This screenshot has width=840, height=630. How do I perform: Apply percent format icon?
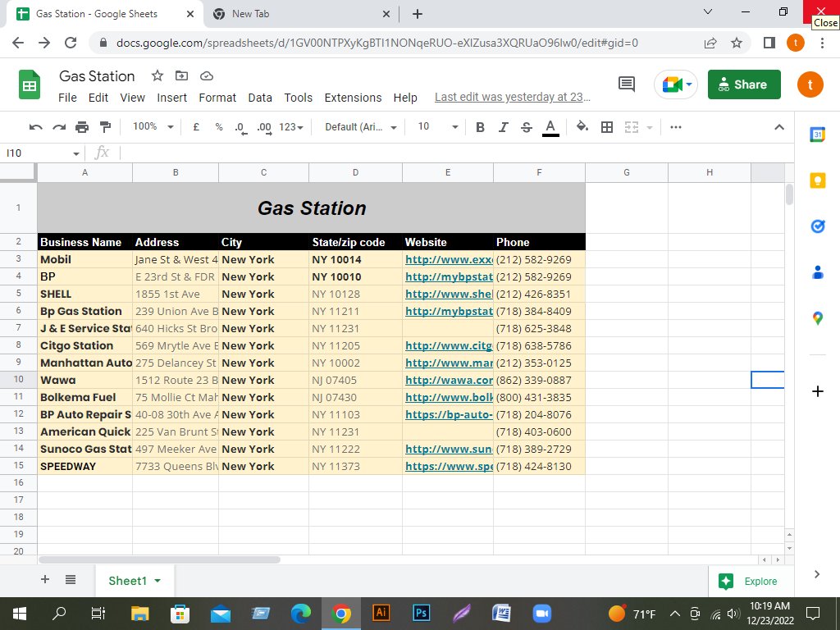coord(218,127)
